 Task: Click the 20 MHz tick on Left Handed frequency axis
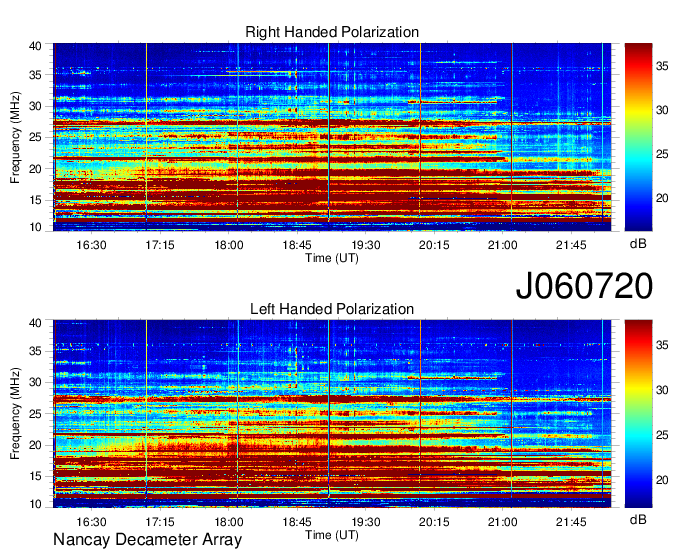point(35,445)
